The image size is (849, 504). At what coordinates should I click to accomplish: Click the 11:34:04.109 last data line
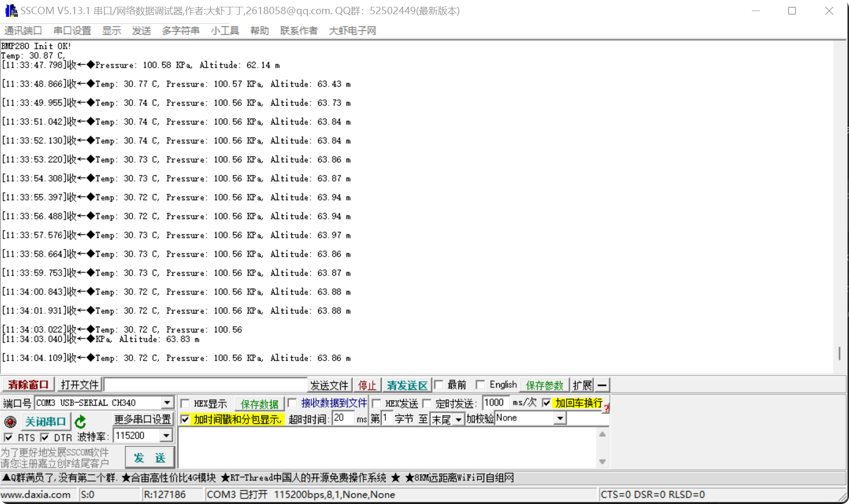coord(176,358)
